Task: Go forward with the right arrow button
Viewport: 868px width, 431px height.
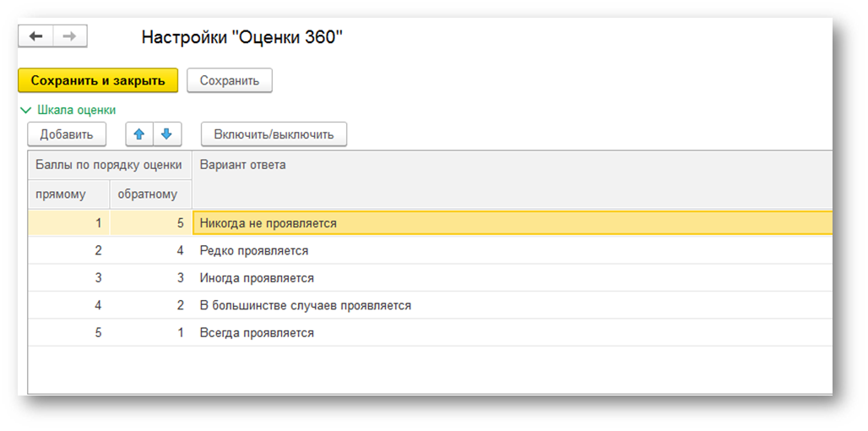Action: point(70,36)
